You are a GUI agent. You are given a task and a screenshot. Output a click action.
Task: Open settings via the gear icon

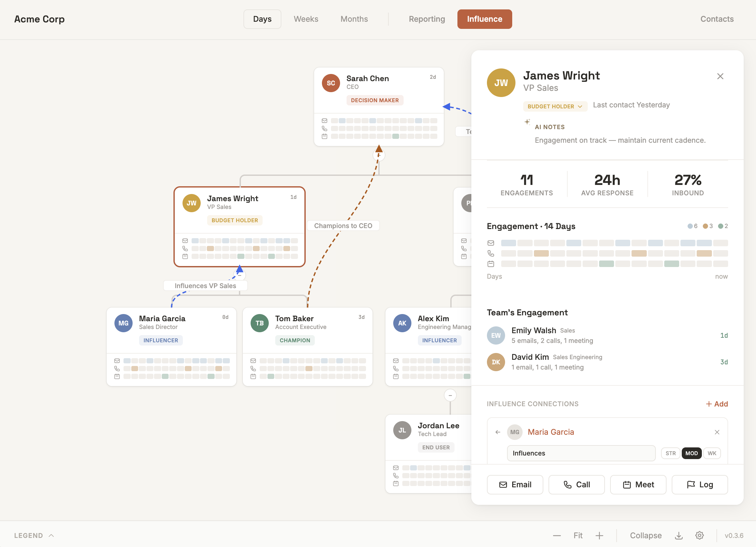tap(699, 535)
